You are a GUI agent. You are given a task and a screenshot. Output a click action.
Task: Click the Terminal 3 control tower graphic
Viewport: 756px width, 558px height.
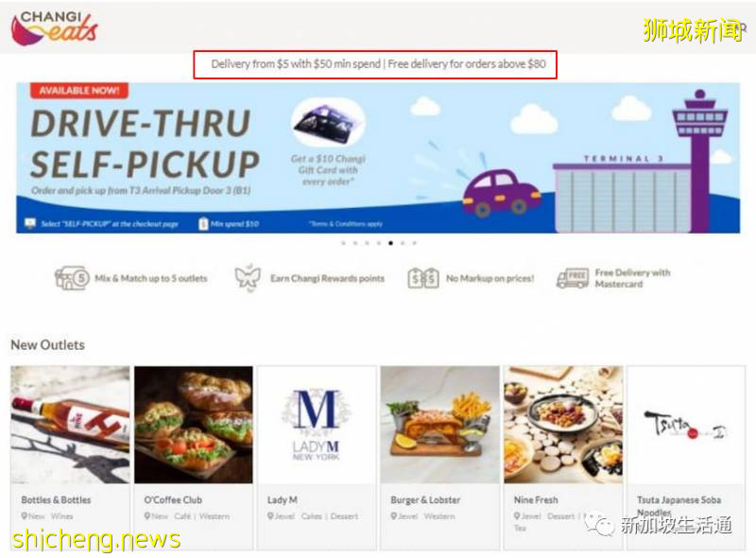700,159
